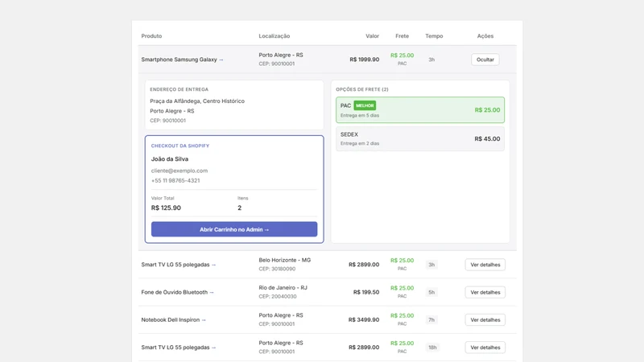Click the R$ 199.50 value
The image size is (644, 362).
(366, 292)
